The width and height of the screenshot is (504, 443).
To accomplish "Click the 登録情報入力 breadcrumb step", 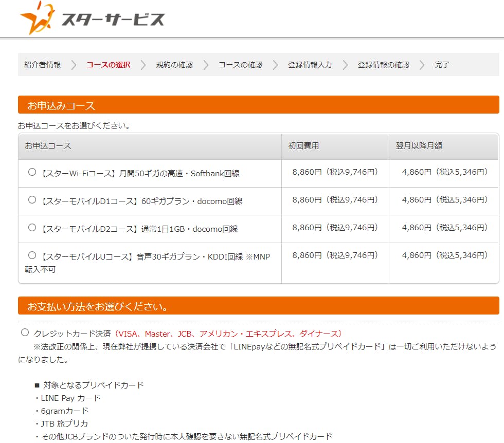I will pyautogui.click(x=310, y=65).
